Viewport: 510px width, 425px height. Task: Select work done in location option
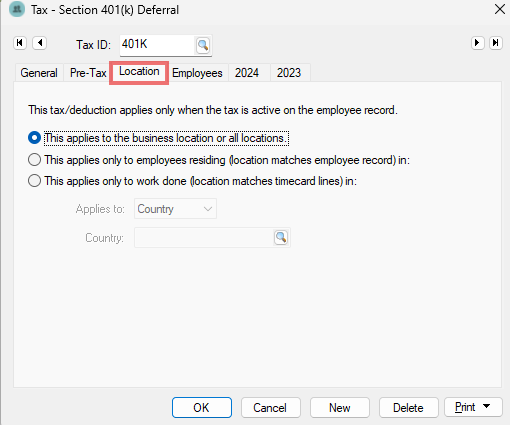click(x=34, y=181)
